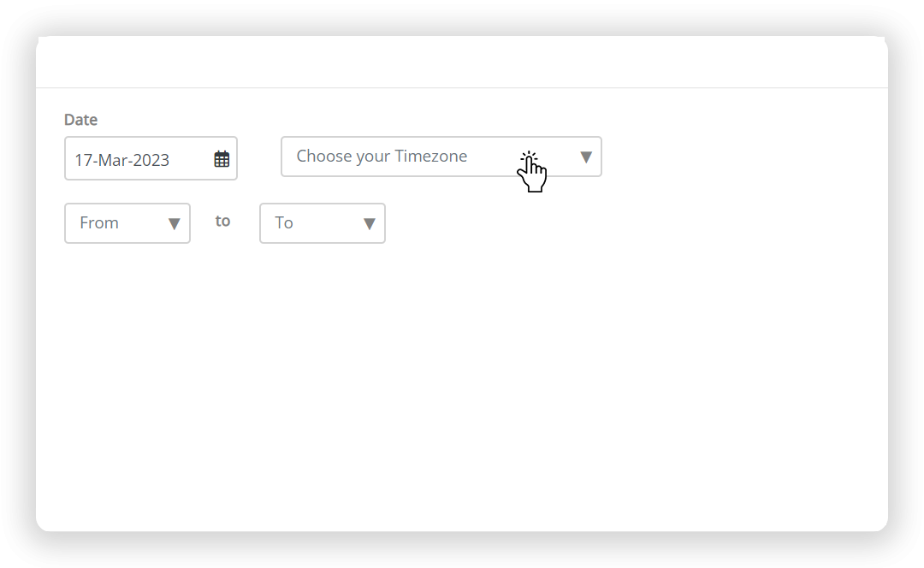Click the blank area below the time dropdowns
The height and width of the screenshot is (568, 924).
point(462,383)
